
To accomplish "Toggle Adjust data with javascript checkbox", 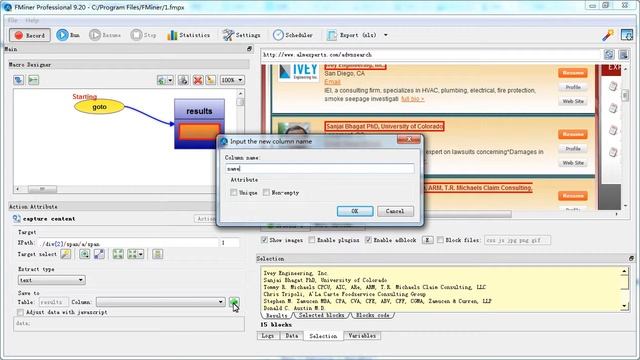I will tap(20, 312).
